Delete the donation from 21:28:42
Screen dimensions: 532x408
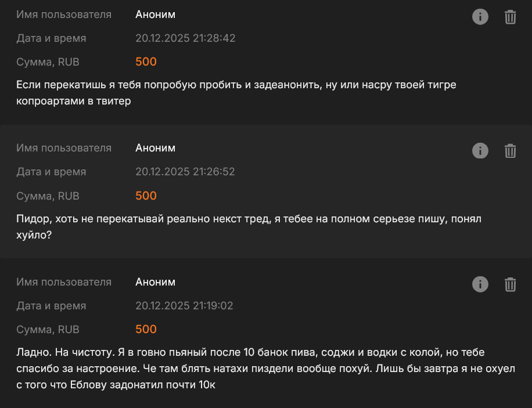point(510,17)
